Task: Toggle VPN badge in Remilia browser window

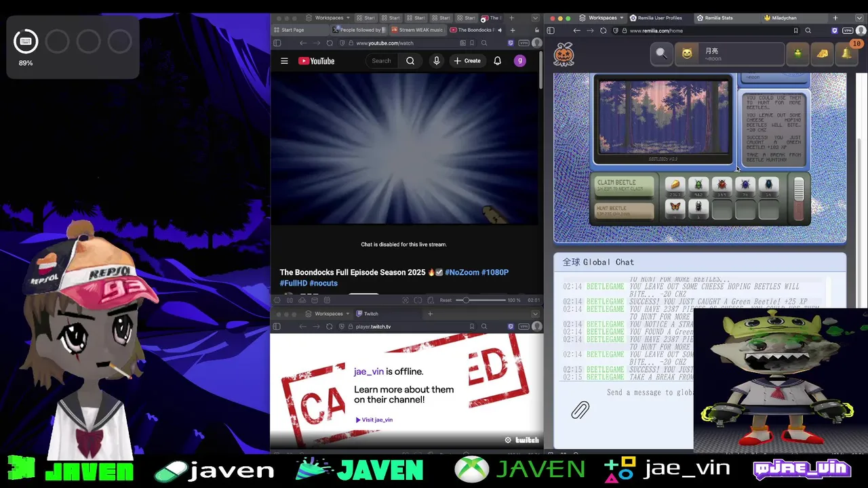Action: coord(848,30)
